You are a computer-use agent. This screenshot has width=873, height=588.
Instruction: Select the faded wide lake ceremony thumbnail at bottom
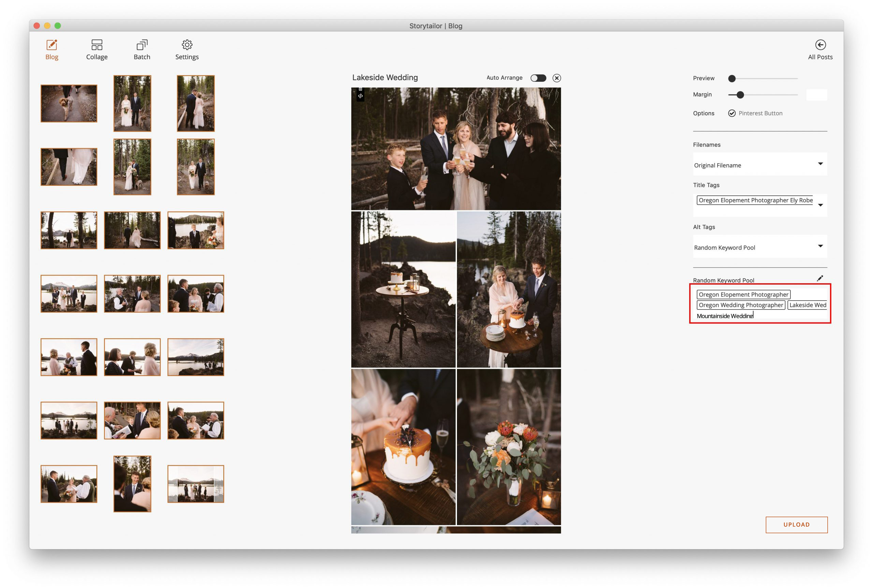(x=195, y=484)
